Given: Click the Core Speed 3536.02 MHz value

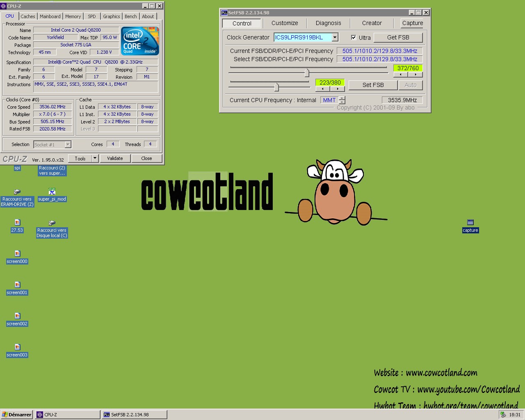Looking at the screenshot, I should [52, 107].
